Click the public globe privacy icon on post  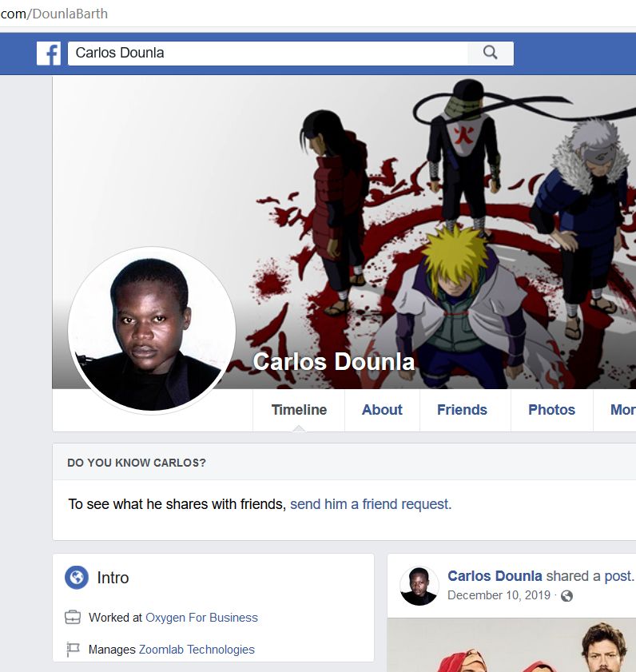566,596
